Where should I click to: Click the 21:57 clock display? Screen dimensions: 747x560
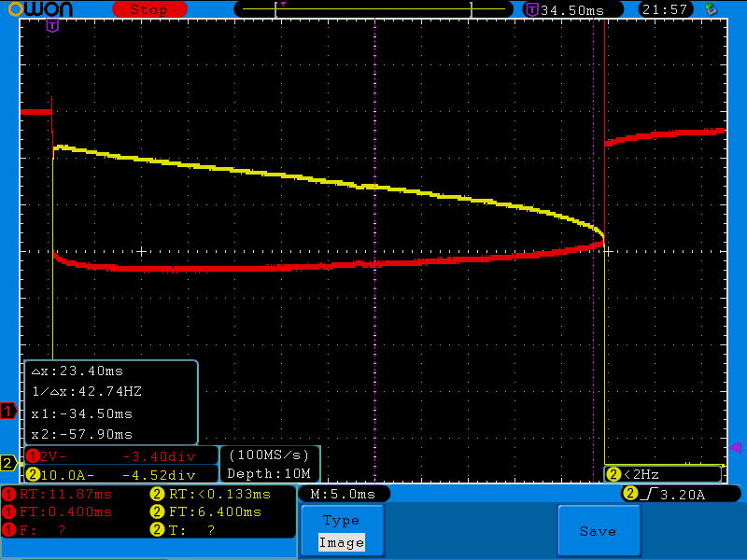[x=666, y=9]
